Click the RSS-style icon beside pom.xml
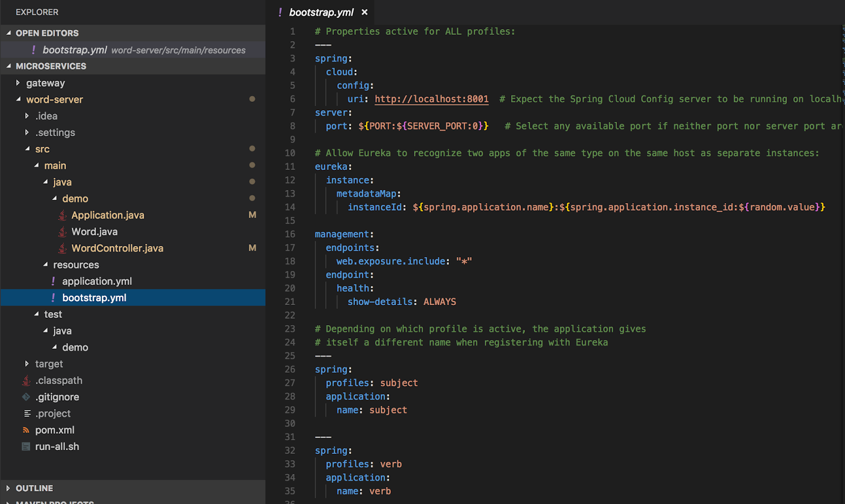Viewport: 845px width, 504px height. (26, 430)
